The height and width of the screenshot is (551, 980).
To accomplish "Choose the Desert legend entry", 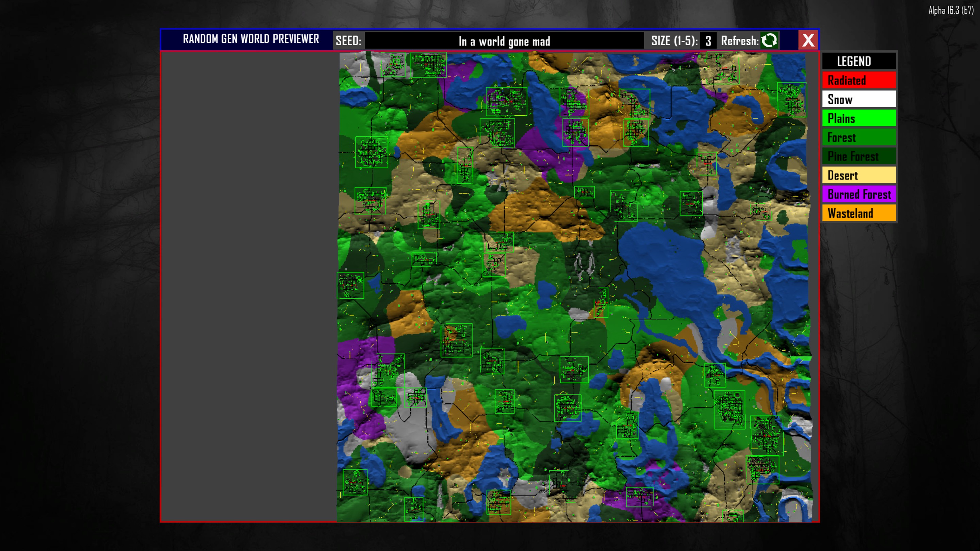I will (859, 175).
